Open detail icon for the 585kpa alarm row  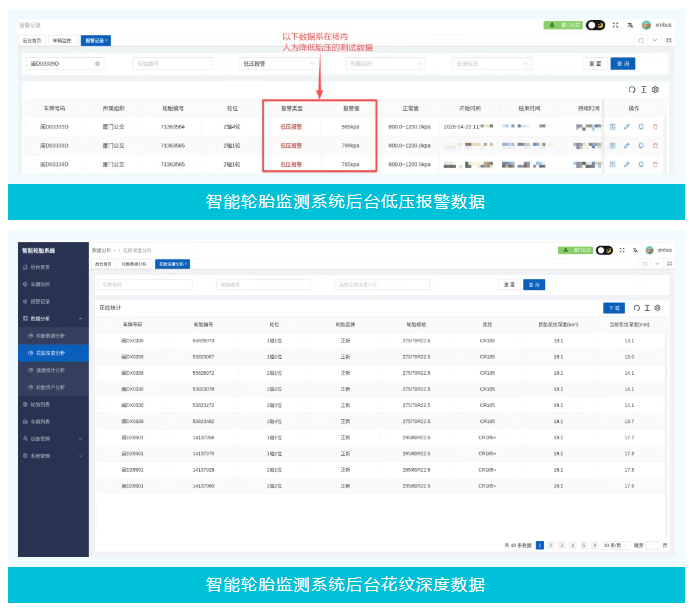tap(613, 127)
